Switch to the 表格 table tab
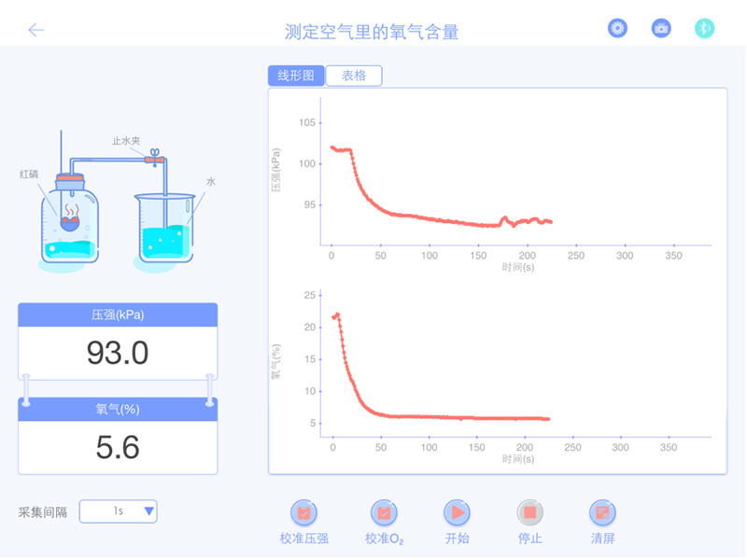The width and height of the screenshot is (747, 560). [x=354, y=76]
